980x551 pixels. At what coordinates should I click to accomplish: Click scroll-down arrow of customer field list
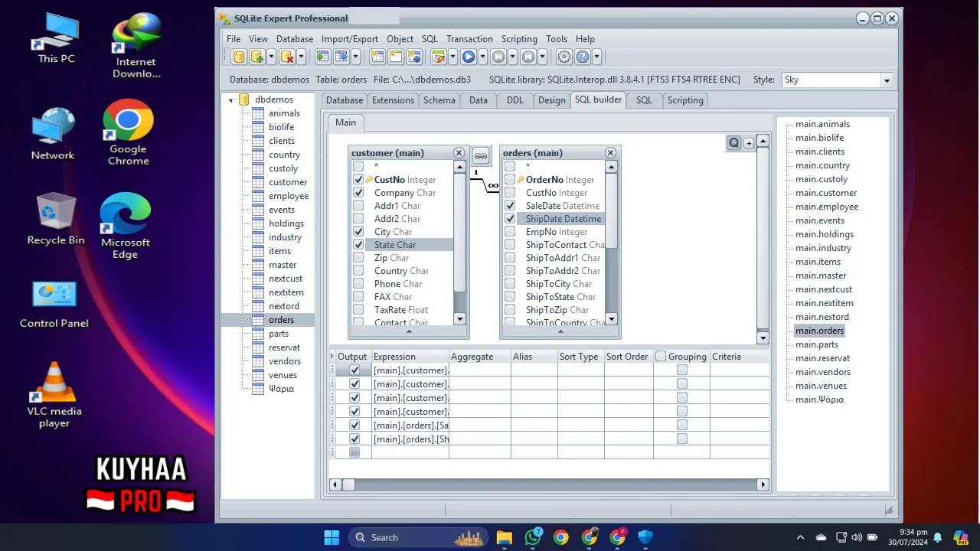tap(459, 319)
